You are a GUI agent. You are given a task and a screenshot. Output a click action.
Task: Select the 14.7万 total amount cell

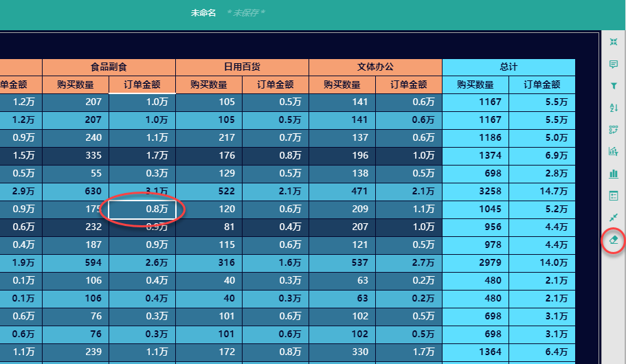coord(541,191)
